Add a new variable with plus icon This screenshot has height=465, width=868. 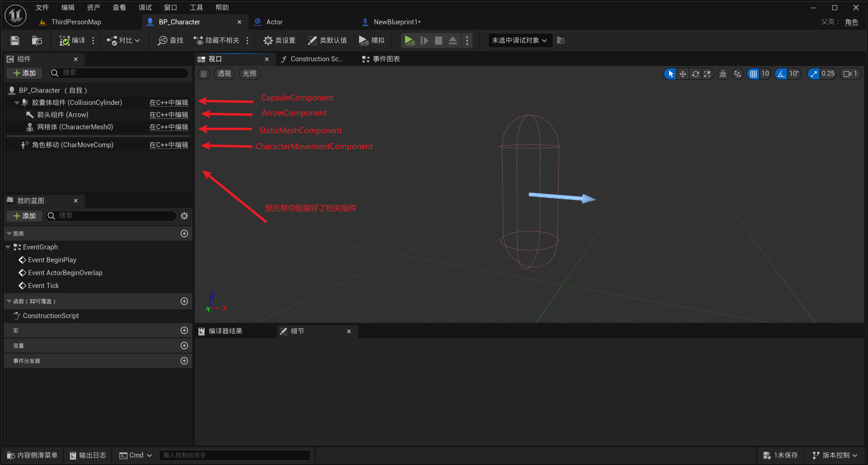pos(184,346)
